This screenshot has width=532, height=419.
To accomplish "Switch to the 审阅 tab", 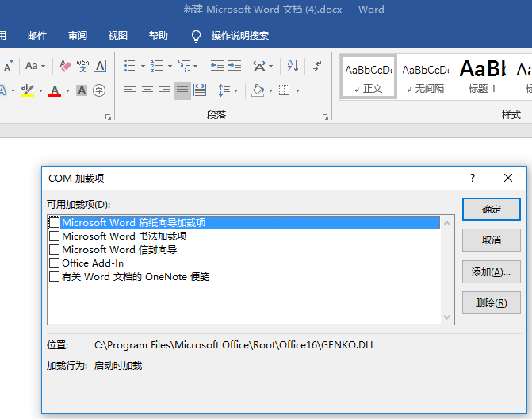I will (78, 35).
